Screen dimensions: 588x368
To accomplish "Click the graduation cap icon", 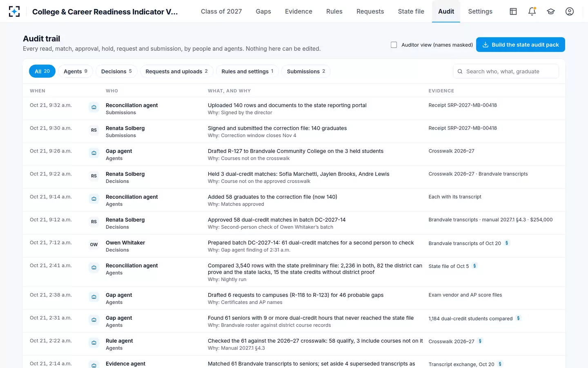I will click(x=551, y=11).
